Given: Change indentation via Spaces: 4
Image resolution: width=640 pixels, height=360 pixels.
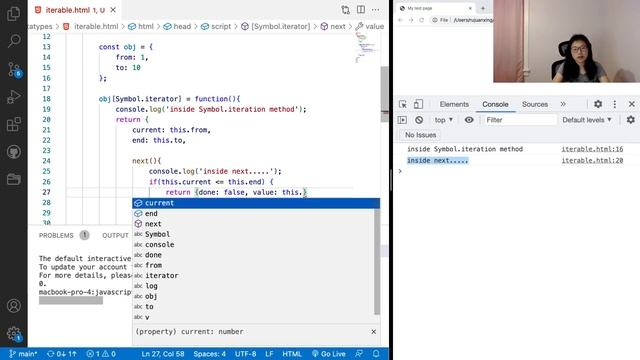Looking at the screenshot, I should pyautogui.click(x=209, y=354).
